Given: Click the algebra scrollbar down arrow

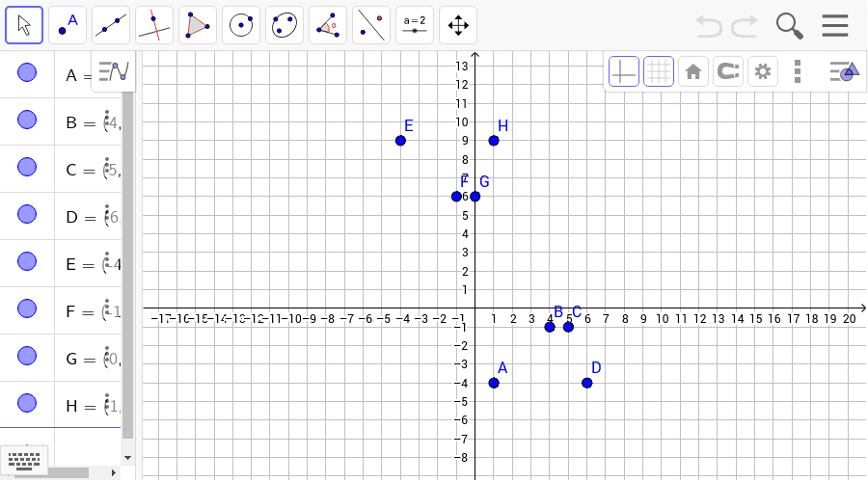Looking at the screenshot, I should pyautogui.click(x=128, y=458).
